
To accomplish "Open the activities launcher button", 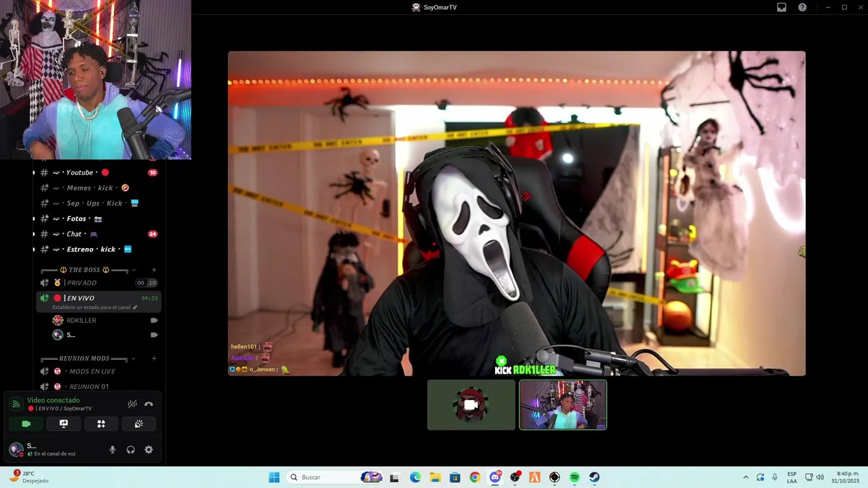I will pyautogui.click(x=101, y=424).
